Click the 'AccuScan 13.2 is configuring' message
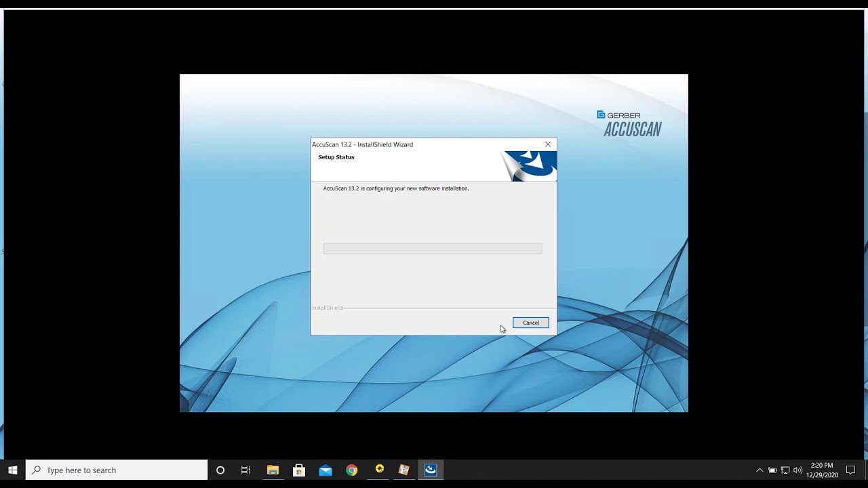This screenshot has width=868, height=488. [396, 188]
